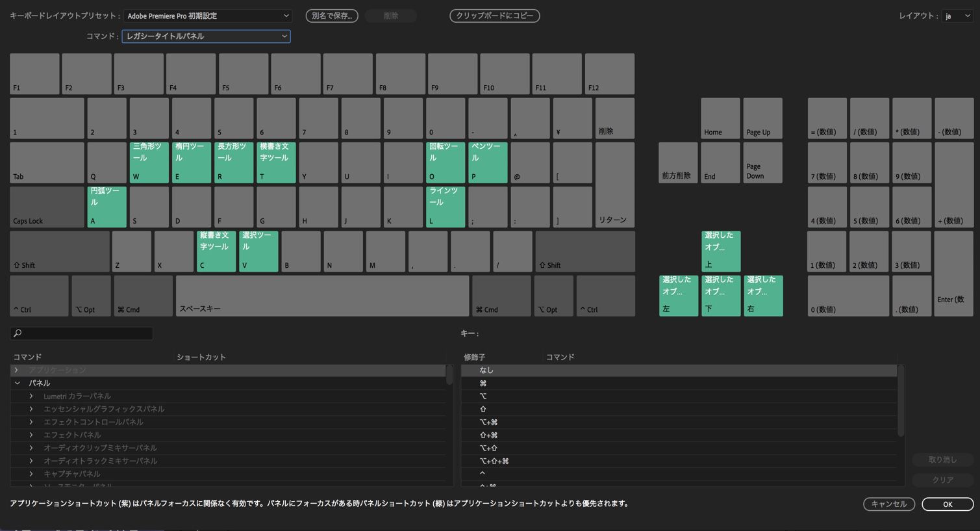Image resolution: width=980 pixels, height=531 pixels.
Task: Click the 上 arrow key
Action: tap(721, 251)
